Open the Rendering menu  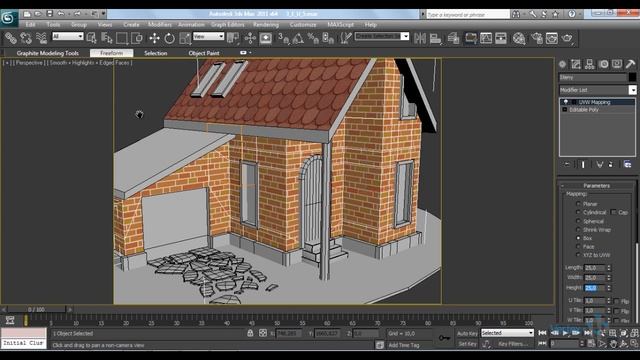pos(266,24)
